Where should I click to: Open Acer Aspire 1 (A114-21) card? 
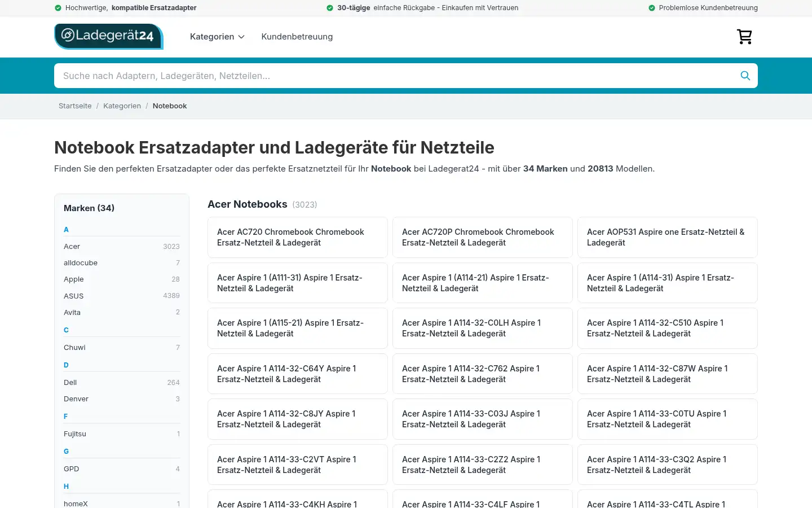coord(483,283)
